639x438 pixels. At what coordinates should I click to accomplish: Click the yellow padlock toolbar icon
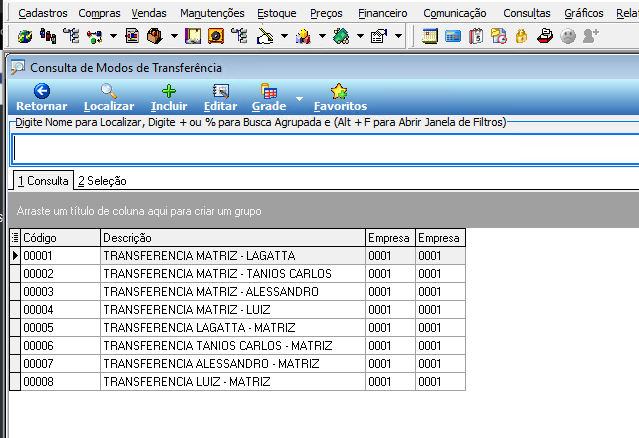click(x=522, y=36)
